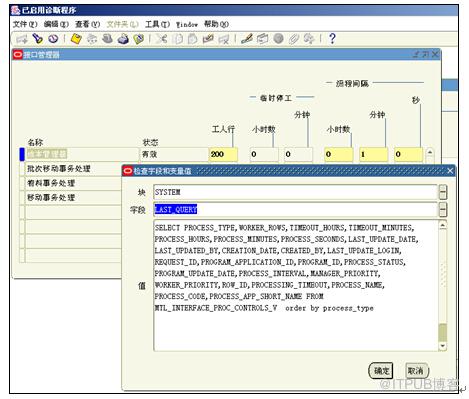Click the Delete Record toolbar icon
This screenshot has height=399, width=469.
224,39
